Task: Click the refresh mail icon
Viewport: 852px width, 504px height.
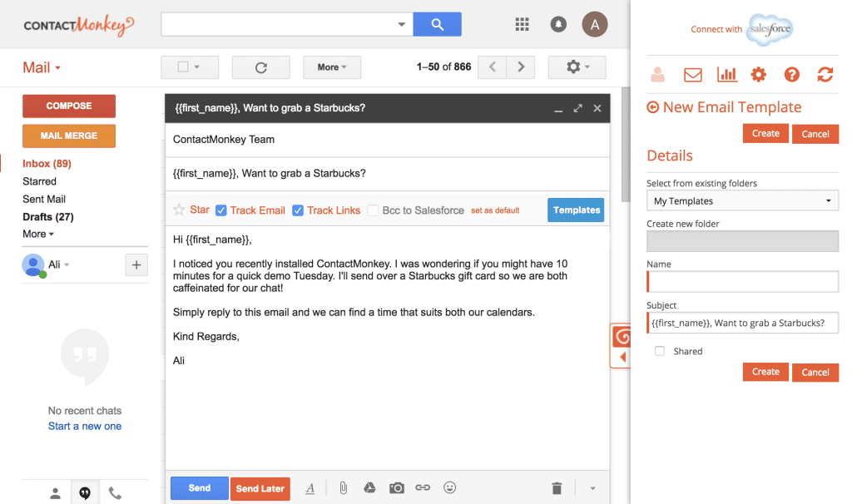Action: coord(260,67)
